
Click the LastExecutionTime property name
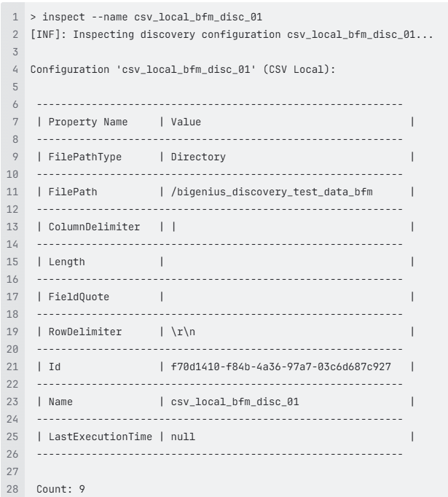coord(100,437)
